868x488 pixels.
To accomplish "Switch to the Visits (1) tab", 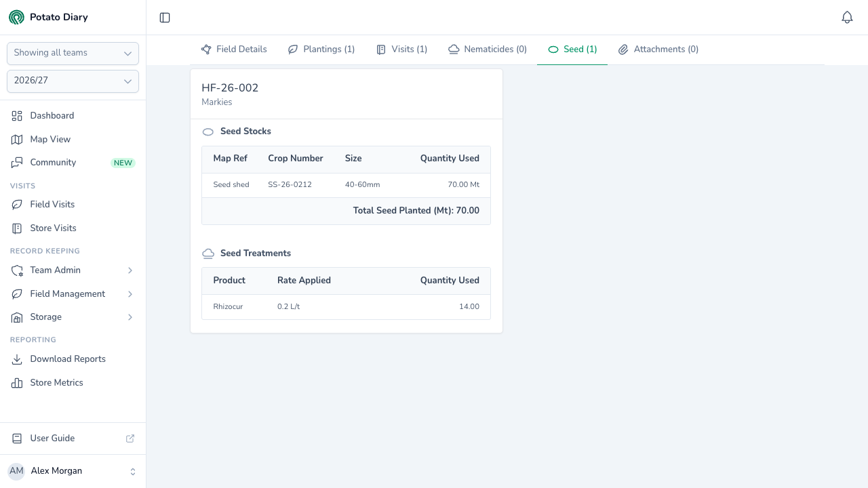I will click(x=401, y=49).
